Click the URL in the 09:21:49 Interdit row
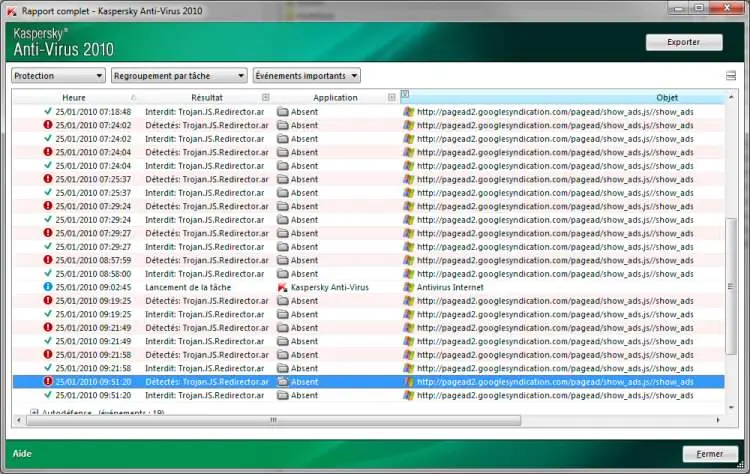The height and width of the screenshot is (474, 750). (555, 342)
